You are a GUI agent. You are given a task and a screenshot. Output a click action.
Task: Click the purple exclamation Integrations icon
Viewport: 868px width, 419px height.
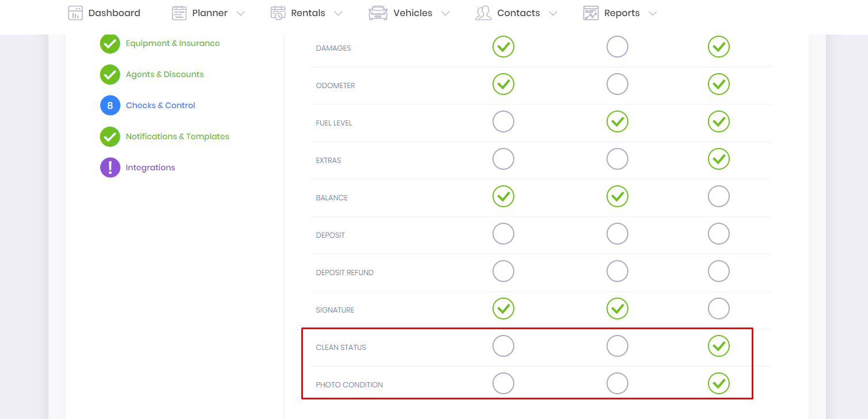click(110, 167)
